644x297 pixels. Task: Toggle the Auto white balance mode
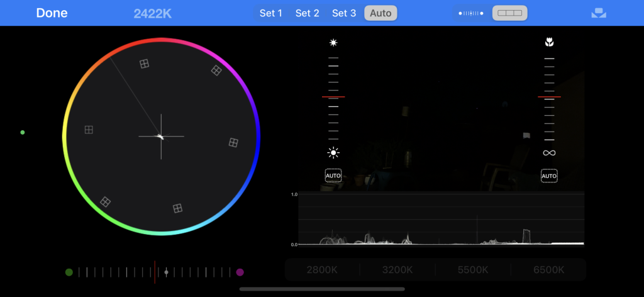(x=380, y=13)
